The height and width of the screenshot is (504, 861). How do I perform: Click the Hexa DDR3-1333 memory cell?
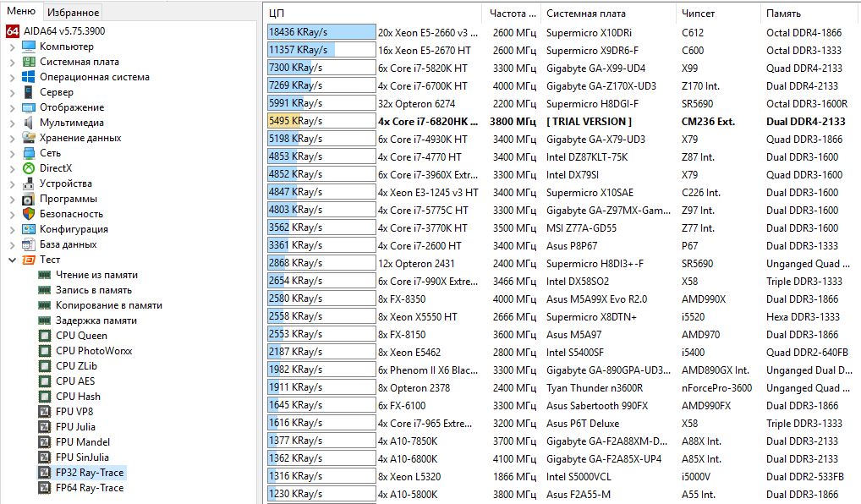803,317
